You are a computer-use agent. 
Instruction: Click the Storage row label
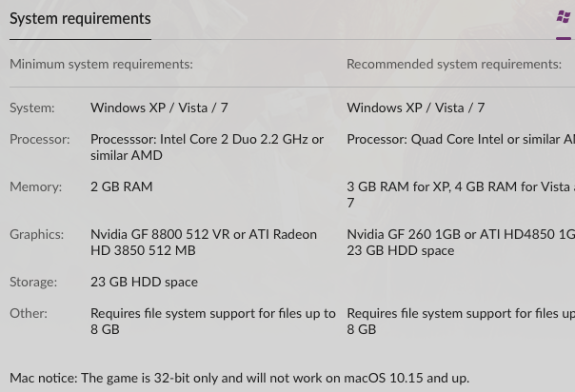click(x=33, y=282)
